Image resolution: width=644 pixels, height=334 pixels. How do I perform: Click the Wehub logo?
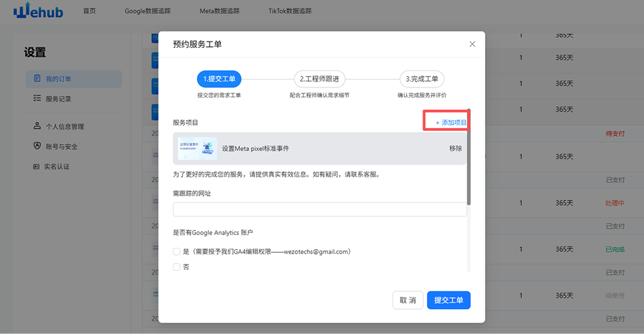tap(38, 11)
